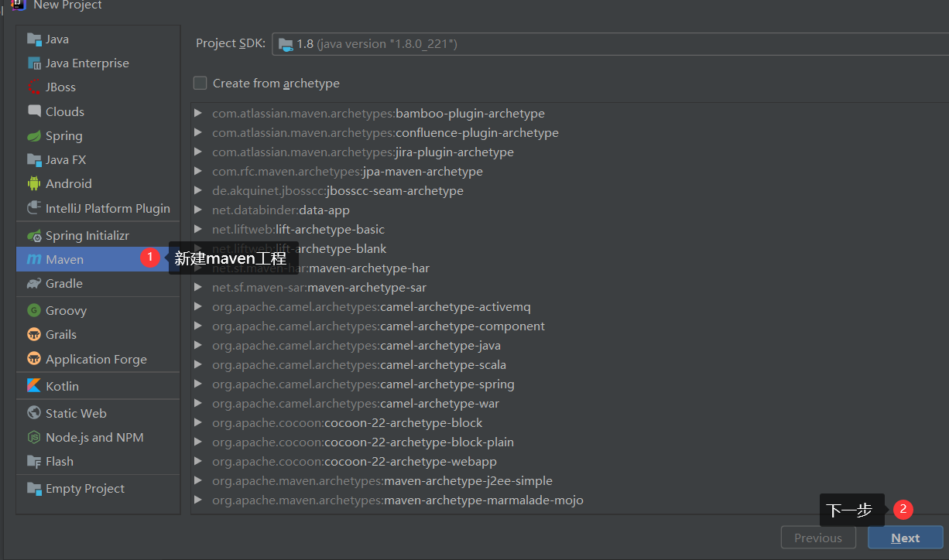This screenshot has height=560, width=949.
Task: Select Node.js and NPM label
Action: coord(94,437)
